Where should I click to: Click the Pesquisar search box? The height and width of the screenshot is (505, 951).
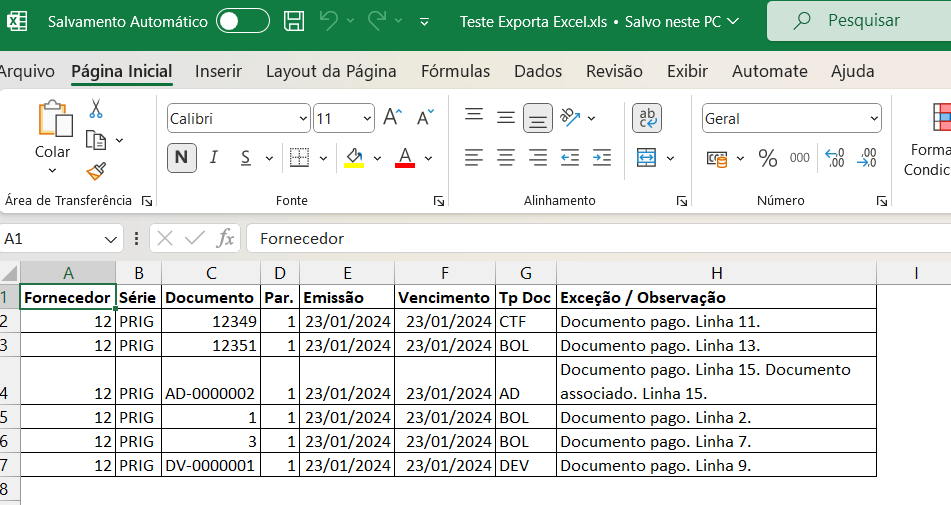tap(859, 21)
